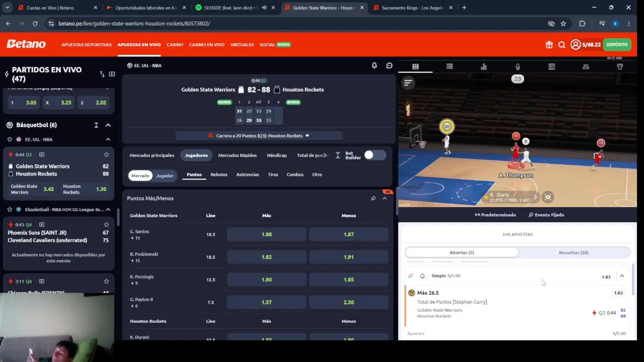Click the camera focus icon beside S. Curry

pyautogui.click(x=548, y=197)
